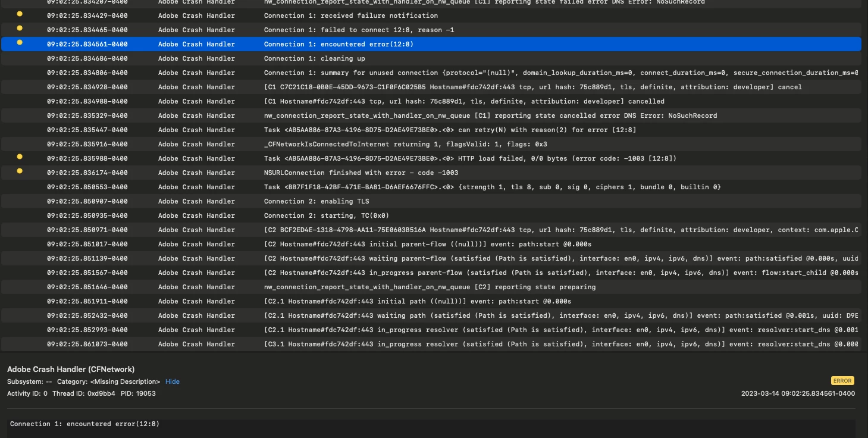Hide the Subsystem and Category details via Hide link
This screenshot has height=438, width=868.
pos(173,381)
